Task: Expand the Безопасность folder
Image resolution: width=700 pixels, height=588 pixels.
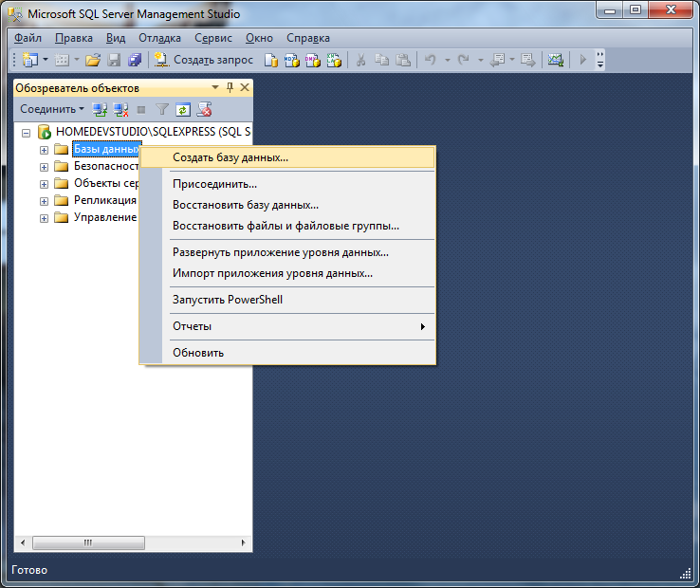Action: pos(44,167)
